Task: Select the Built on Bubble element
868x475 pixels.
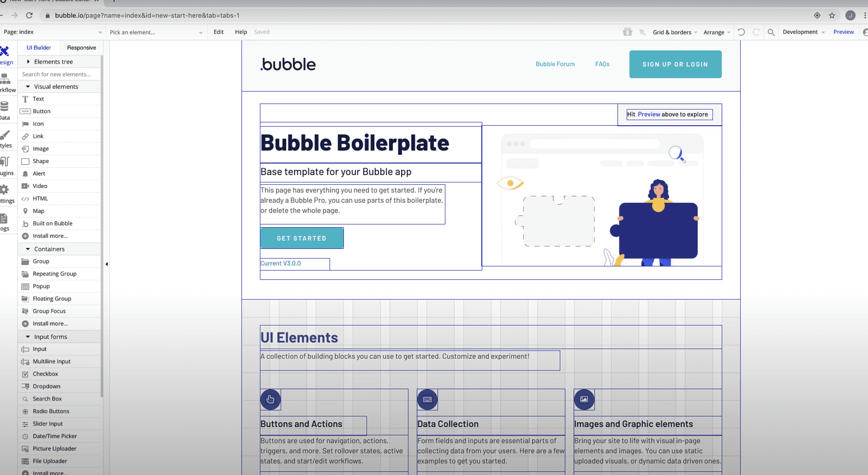Action: [x=59, y=224]
